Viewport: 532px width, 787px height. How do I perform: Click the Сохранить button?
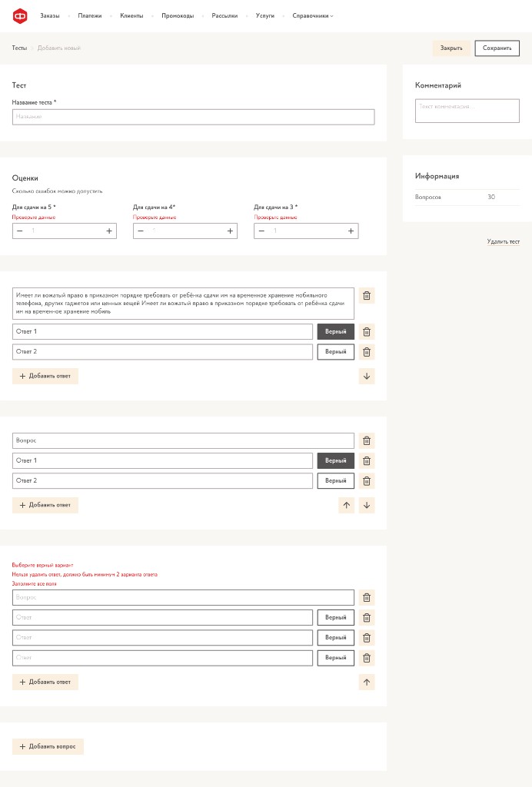[x=497, y=48]
